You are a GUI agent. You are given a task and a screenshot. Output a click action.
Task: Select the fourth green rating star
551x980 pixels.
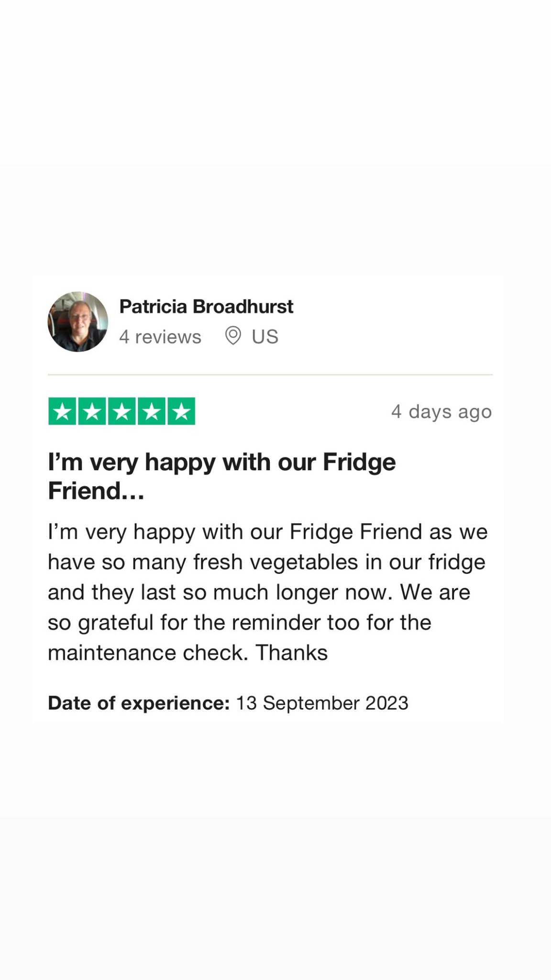pos(151,411)
